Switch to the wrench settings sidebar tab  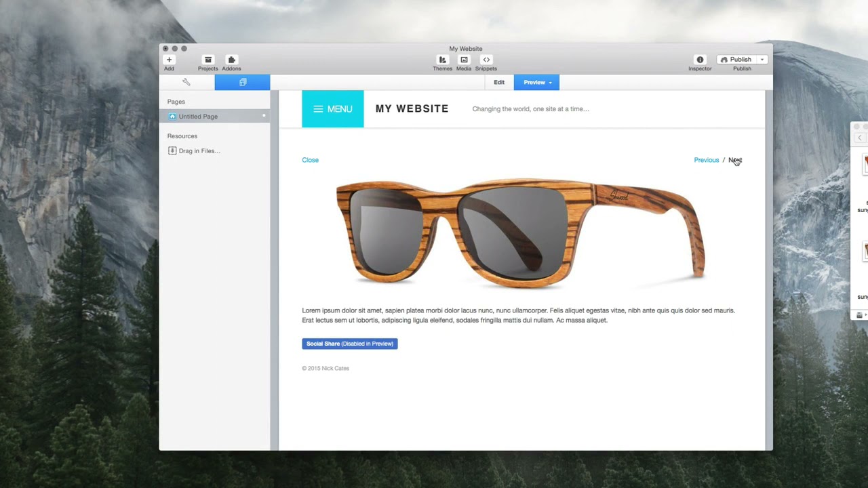point(186,82)
